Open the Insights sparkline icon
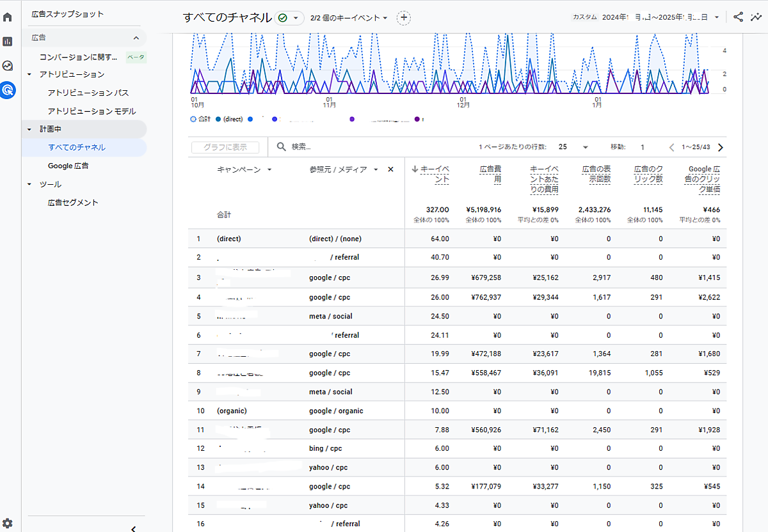Viewport: 768px width, 532px height. point(756,17)
